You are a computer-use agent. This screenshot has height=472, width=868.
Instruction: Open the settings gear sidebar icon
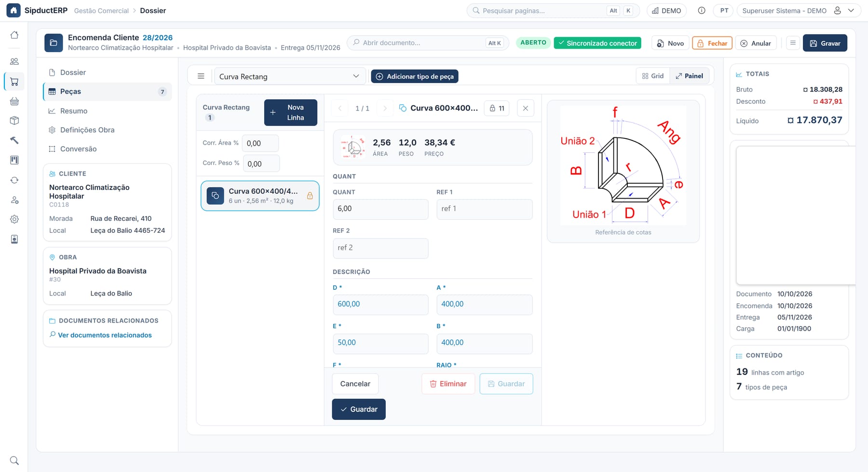(x=14, y=219)
